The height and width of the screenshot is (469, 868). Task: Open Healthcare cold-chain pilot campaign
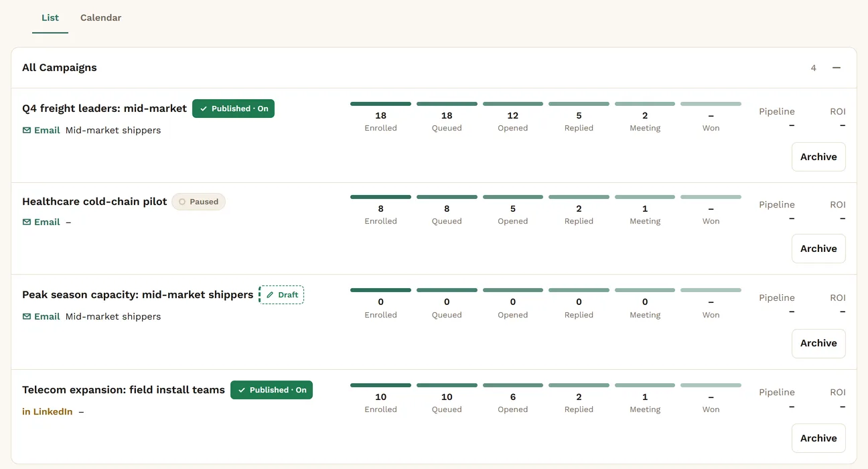click(94, 202)
